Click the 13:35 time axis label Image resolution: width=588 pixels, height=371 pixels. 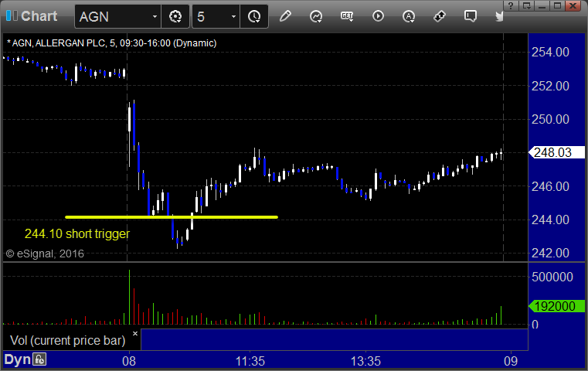tap(365, 361)
